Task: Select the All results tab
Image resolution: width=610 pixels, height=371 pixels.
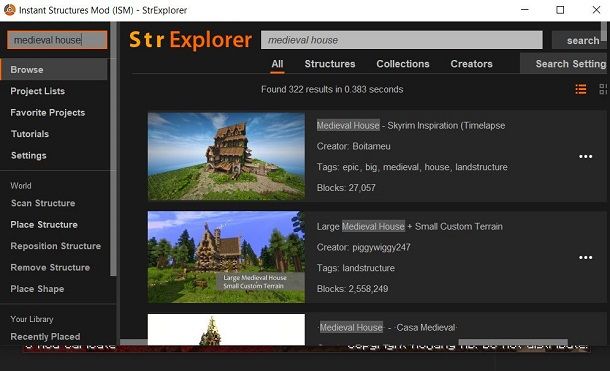Action: (x=277, y=64)
